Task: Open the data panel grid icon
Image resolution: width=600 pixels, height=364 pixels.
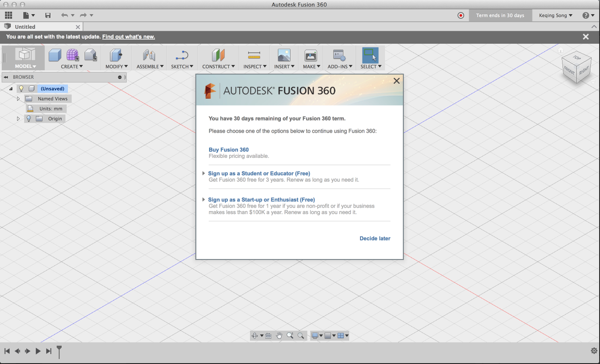Action: 8,15
